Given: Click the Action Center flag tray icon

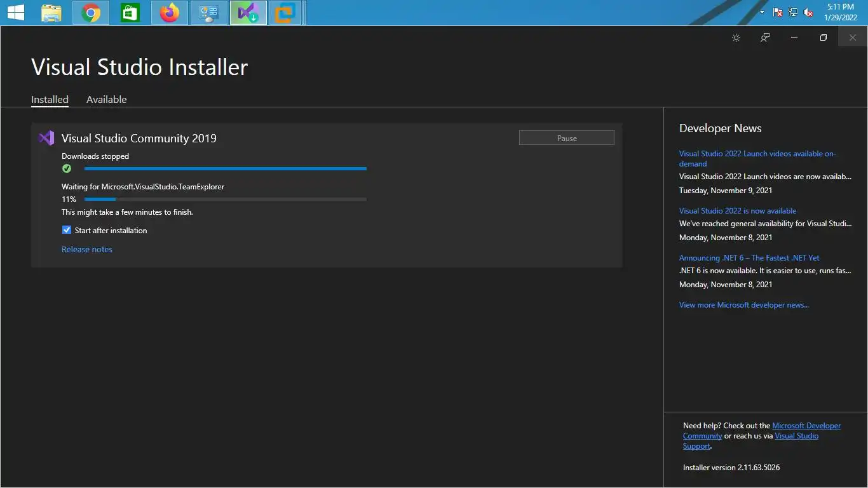Looking at the screenshot, I should [x=778, y=12].
